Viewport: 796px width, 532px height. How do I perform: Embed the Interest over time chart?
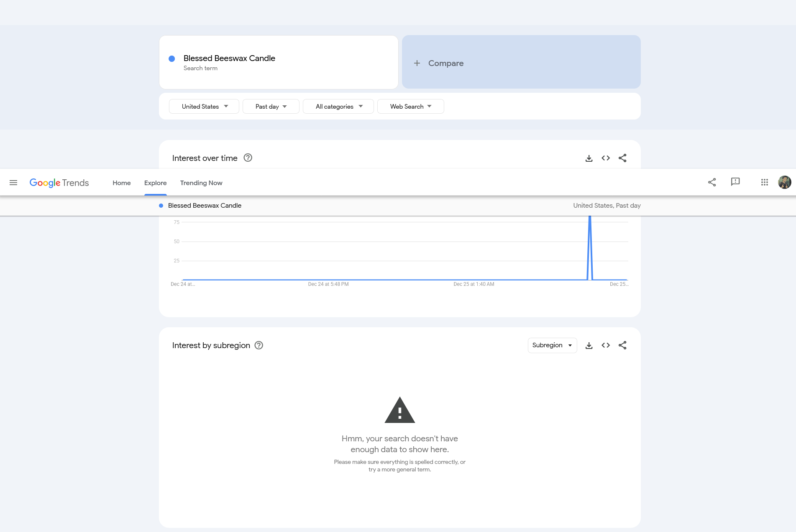[x=606, y=158]
